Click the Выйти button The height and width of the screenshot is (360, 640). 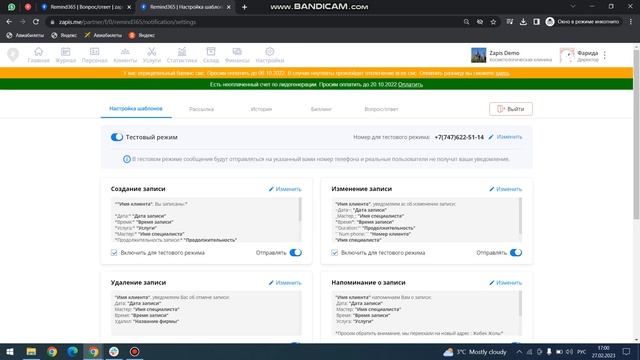511,109
